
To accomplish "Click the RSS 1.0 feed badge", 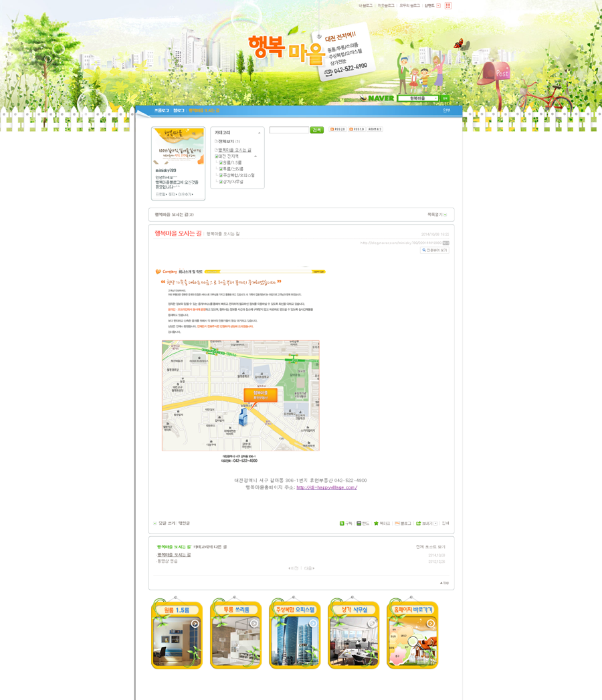I will click(357, 129).
